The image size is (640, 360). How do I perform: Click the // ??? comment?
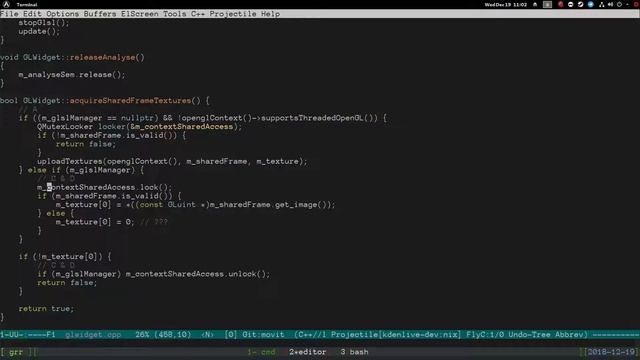(x=154, y=222)
